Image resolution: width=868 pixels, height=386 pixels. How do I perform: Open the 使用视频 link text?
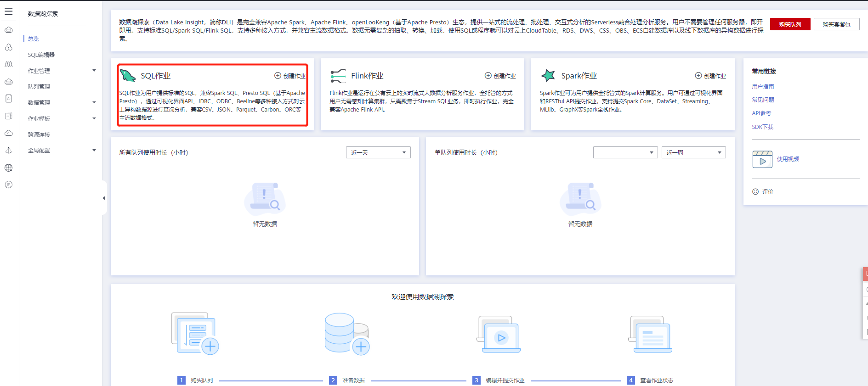(x=788, y=159)
